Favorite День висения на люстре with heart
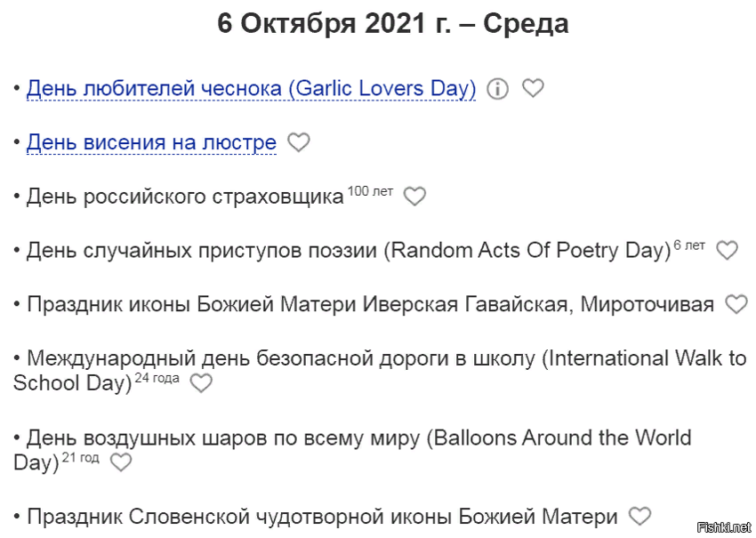The height and width of the screenshot is (538, 756). click(299, 142)
